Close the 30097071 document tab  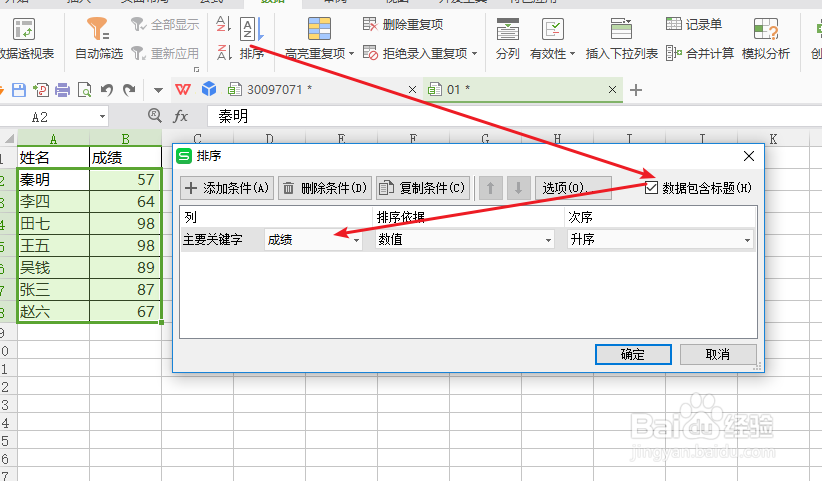(x=413, y=90)
